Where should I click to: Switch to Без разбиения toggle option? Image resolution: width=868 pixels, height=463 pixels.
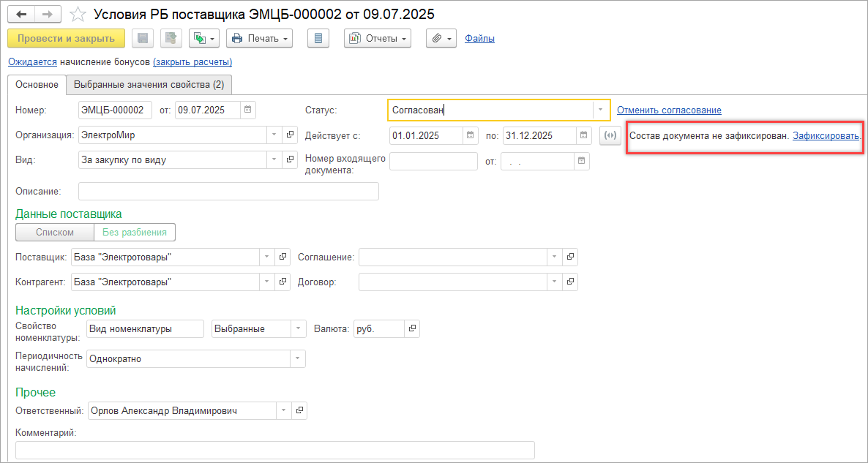click(x=135, y=232)
